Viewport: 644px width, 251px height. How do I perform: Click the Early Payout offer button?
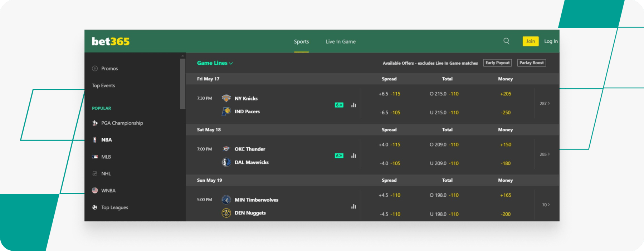[x=497, y=63]
